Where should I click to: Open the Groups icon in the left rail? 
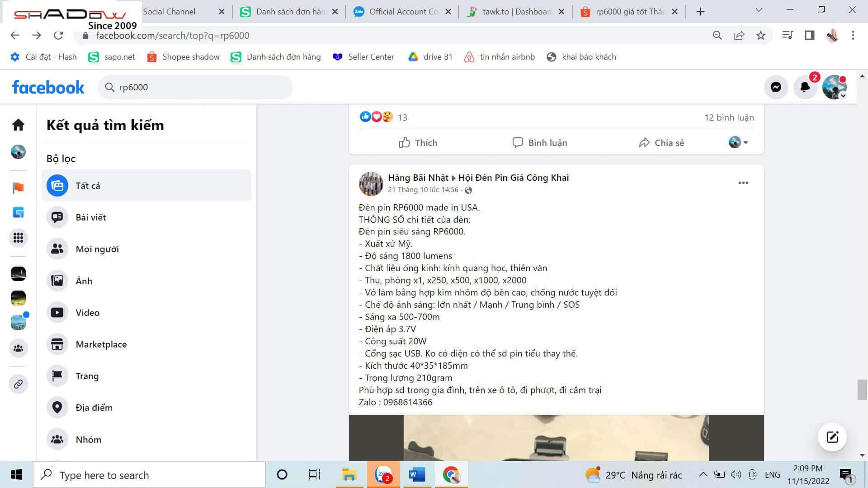[18, 348]
